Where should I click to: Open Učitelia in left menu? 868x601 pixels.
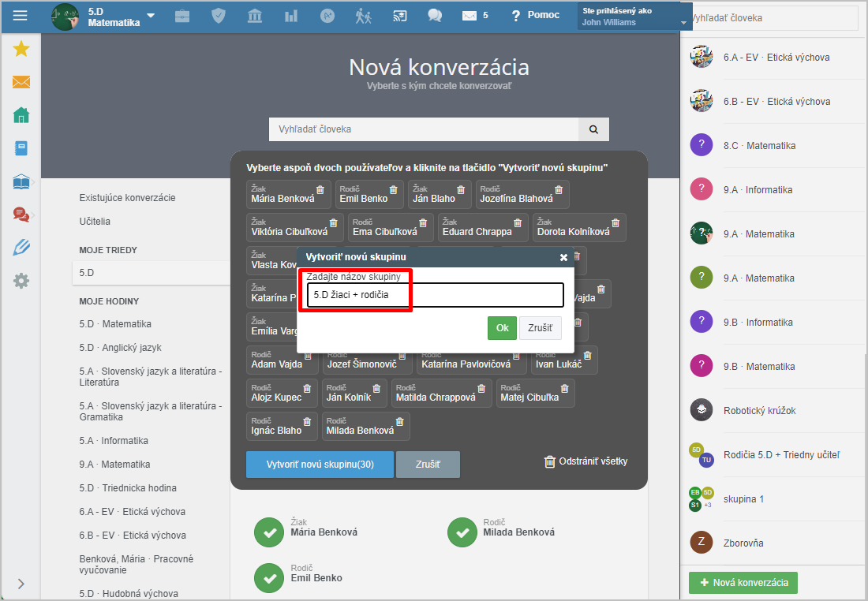coord(95,222)
